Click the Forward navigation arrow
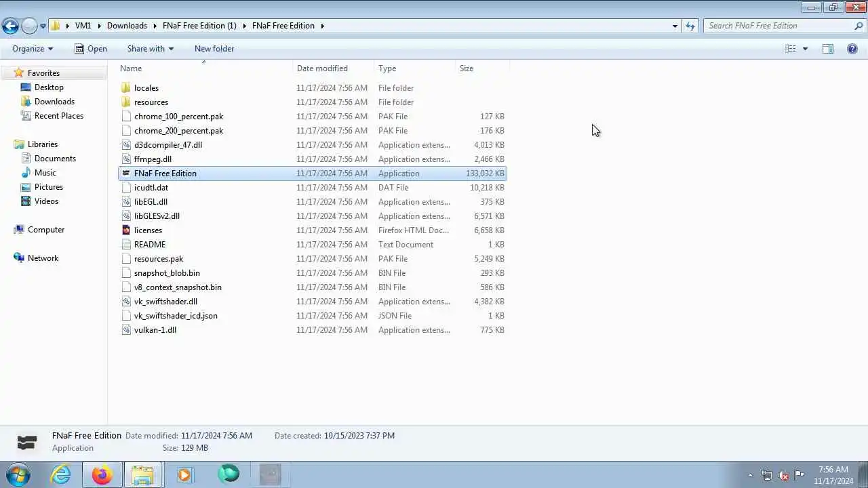868x488 pixels. [29, 26]
